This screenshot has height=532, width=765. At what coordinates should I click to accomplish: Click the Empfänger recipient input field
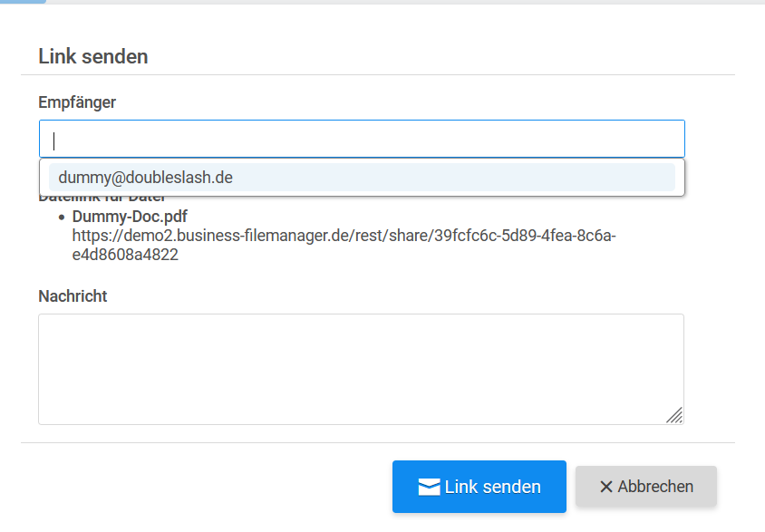(363, 140)
